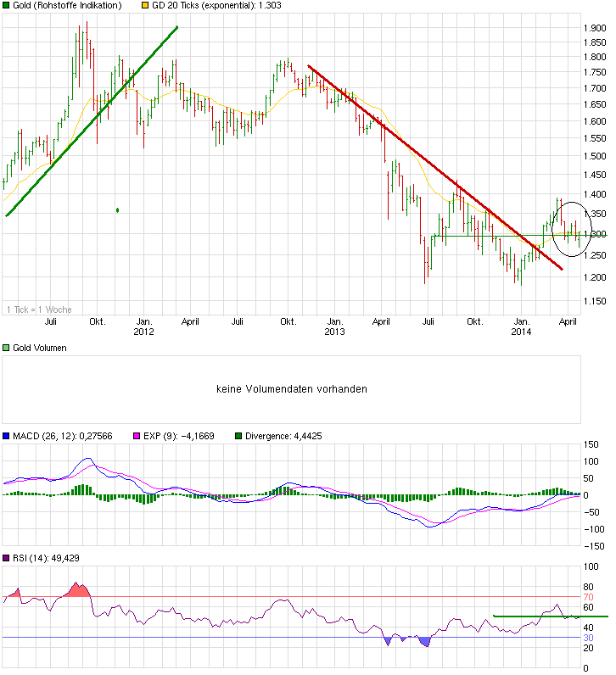616x675 pixels.
Task: Select the 'Gold (Rohstoffe Indikation)' legend label
Action: (x=67, y=6)
